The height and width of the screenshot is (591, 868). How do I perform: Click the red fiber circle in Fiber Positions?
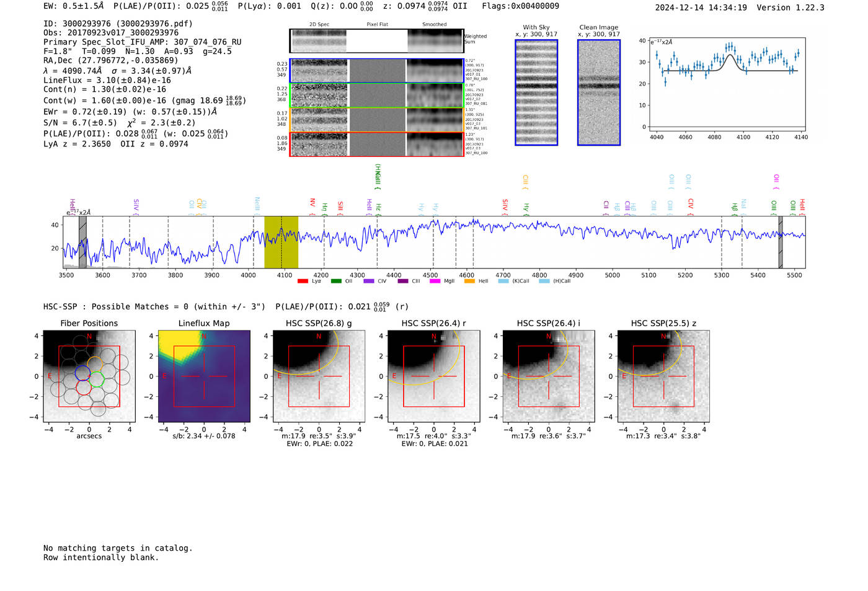click(x=83, y=388)
